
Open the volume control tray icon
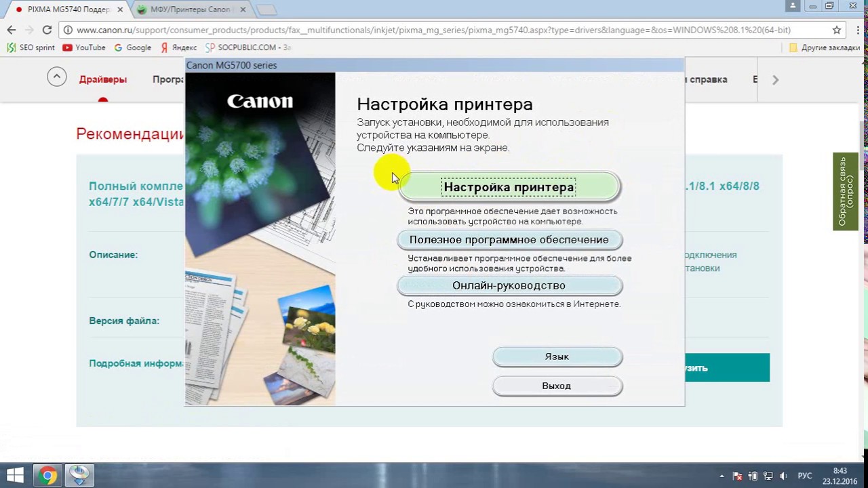click(784, 476)
